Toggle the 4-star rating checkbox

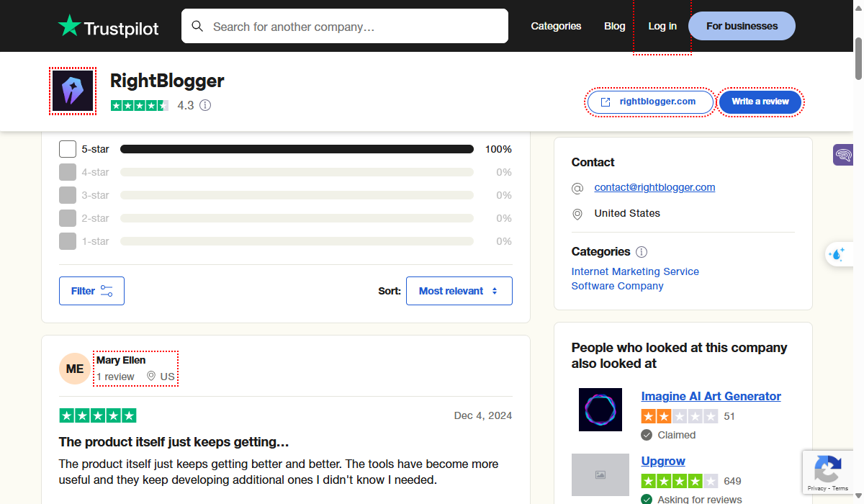pyautogui.click(x=68, y=172)
